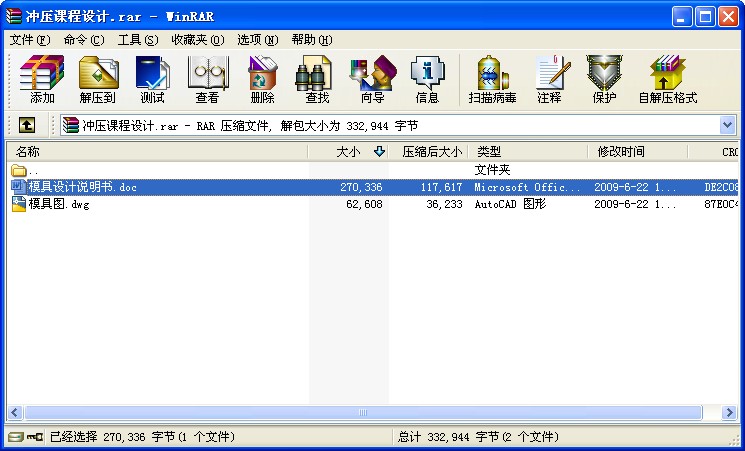The height and width of the screenshot is (451, 745).
Task: Sort by Packed Size (压缩后大小) column
Action: coord(429,152)
